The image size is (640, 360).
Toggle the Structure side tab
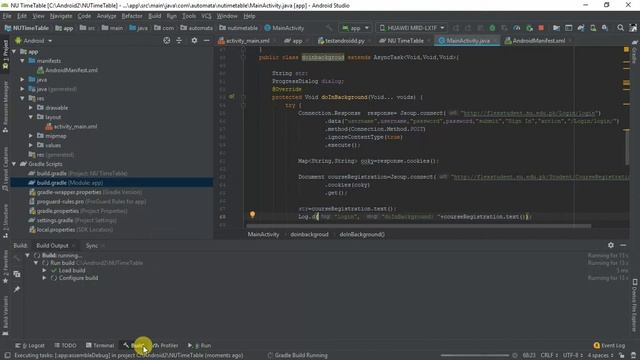point(5,221)
